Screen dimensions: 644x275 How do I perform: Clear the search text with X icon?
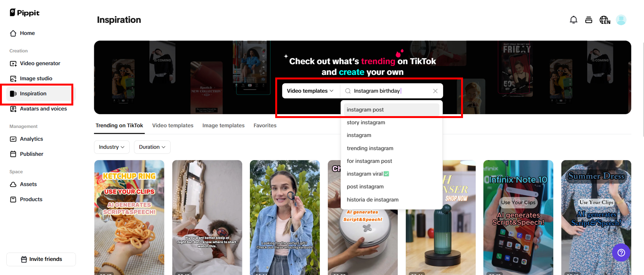pyautogui.click(x=435, y=91)
